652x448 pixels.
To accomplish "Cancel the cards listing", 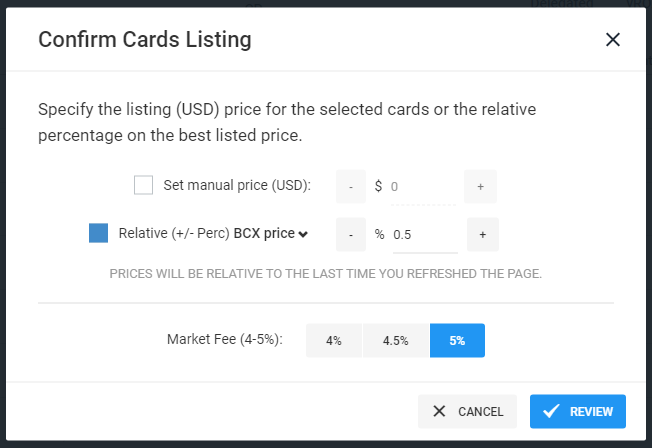I will point(467,411).
